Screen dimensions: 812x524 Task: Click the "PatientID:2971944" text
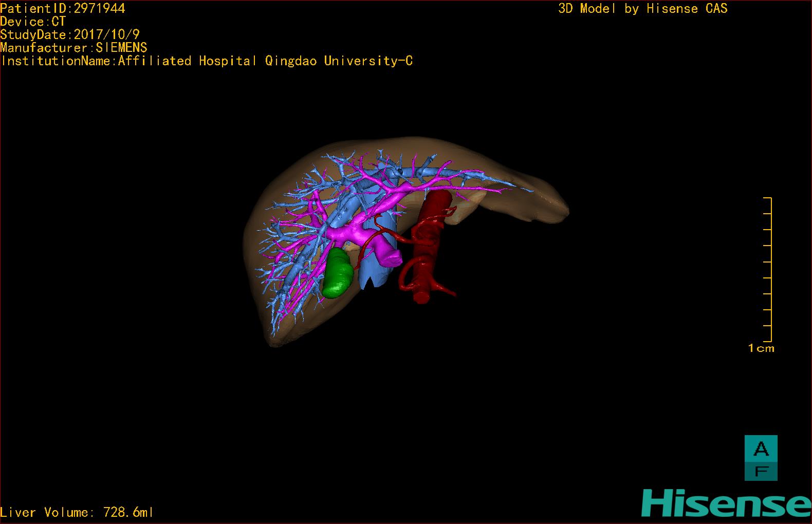point(63,8)
